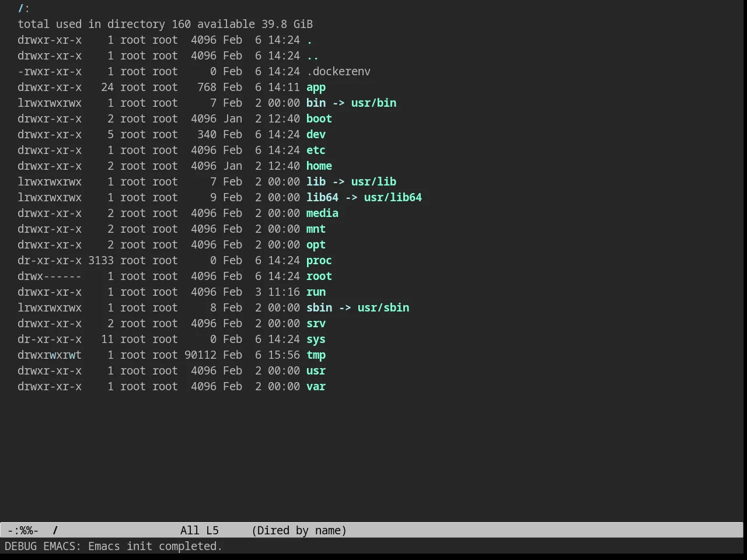
Task: Click the 14:11 timestamp of app
Action: click(284, 87)
